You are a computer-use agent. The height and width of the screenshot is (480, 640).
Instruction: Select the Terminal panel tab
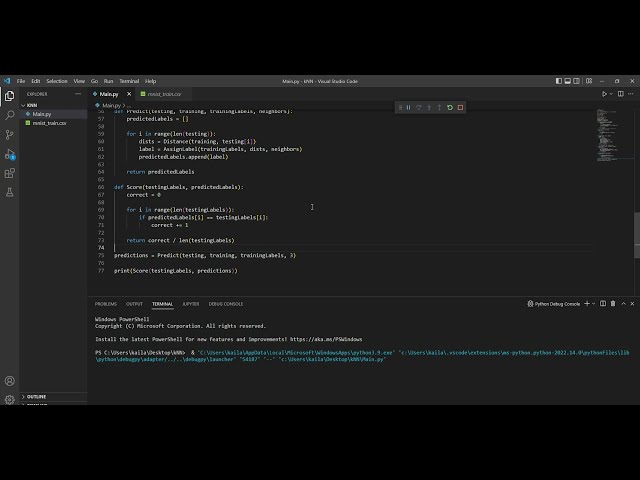(x=162, y=304)
